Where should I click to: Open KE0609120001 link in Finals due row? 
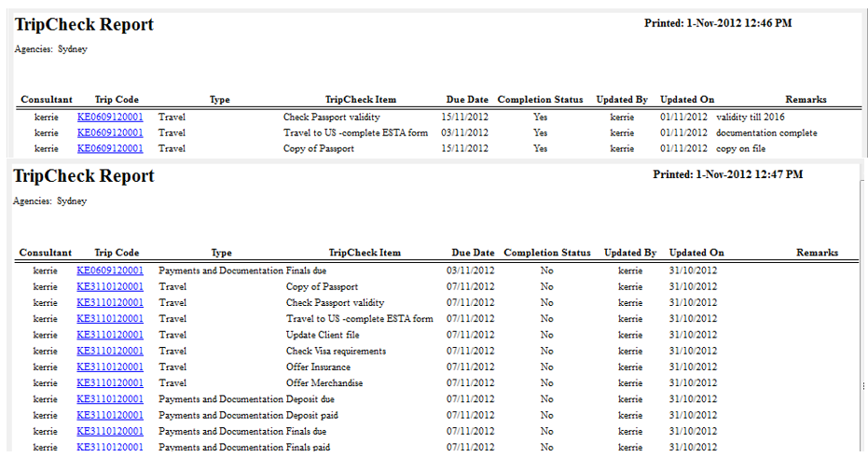pyautogui.click(x=110, y=271)
